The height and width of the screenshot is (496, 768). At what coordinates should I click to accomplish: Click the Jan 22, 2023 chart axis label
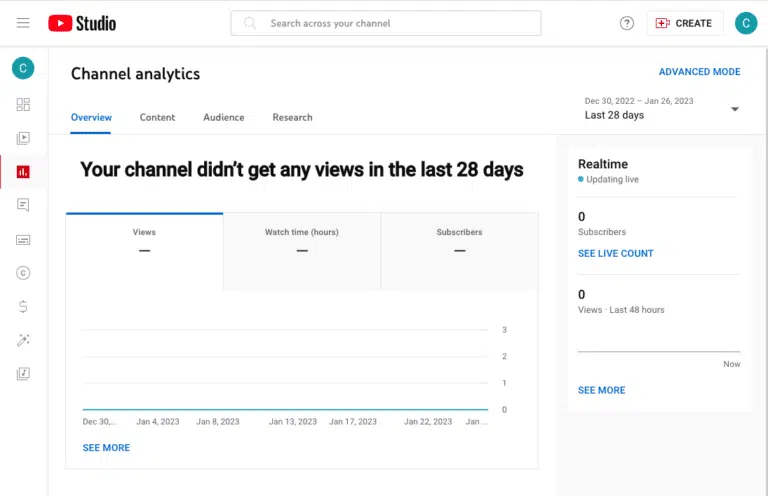point(428,422)
